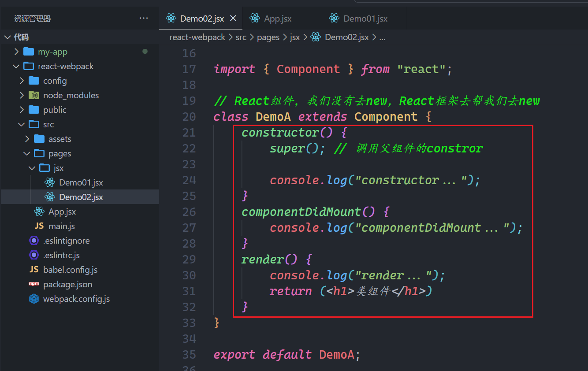Click the webpack icon beside webpack.config.js

pyautogui.click(x=34, y=299)
